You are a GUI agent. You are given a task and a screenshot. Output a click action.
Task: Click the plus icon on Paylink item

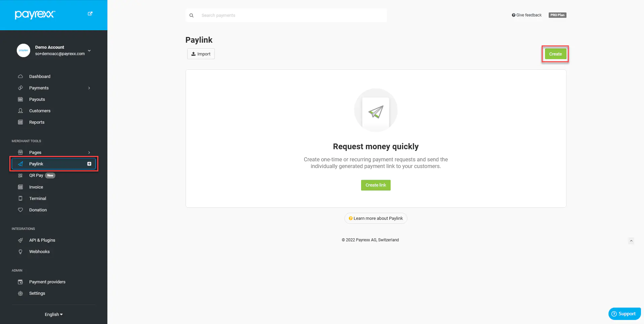pyautogui.click(x=89, y=164)
